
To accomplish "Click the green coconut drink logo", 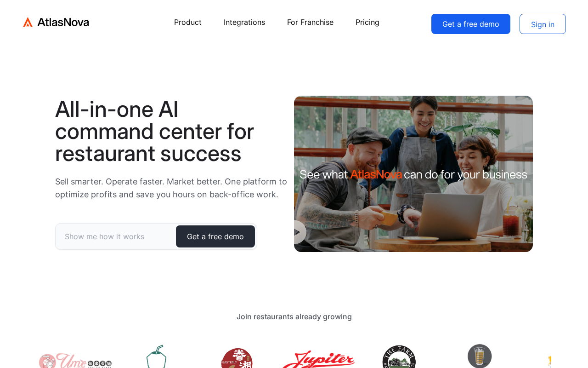I will click(x=156, y=356).
